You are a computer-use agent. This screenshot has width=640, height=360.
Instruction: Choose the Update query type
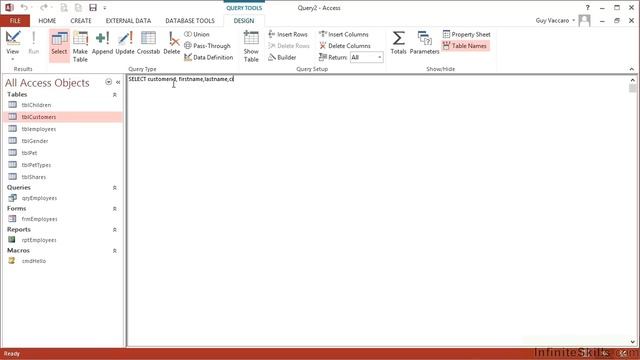(x=125, y=43)
